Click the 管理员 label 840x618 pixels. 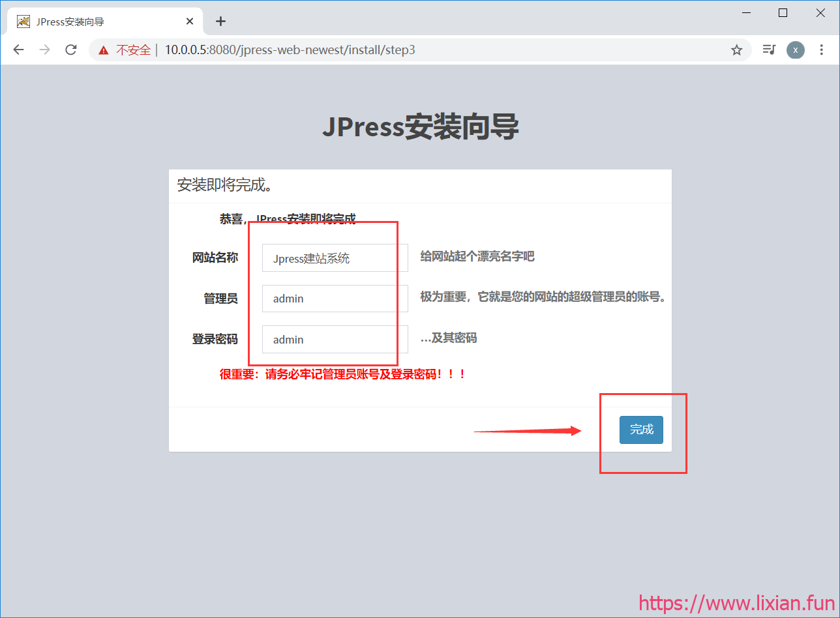pyautogui.click(x=220, y=299)
